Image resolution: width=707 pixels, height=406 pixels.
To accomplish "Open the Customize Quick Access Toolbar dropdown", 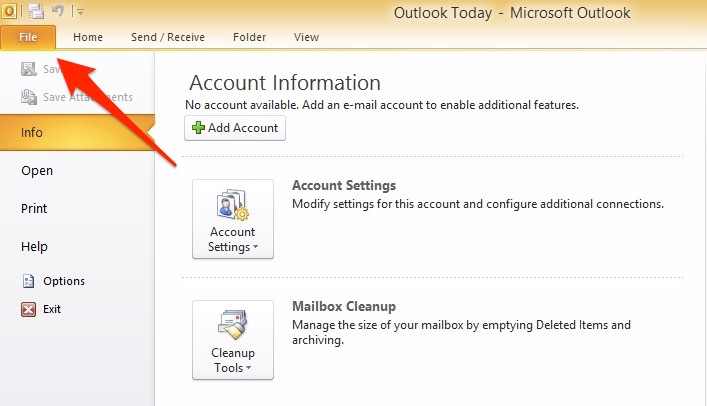I will 80,12.
